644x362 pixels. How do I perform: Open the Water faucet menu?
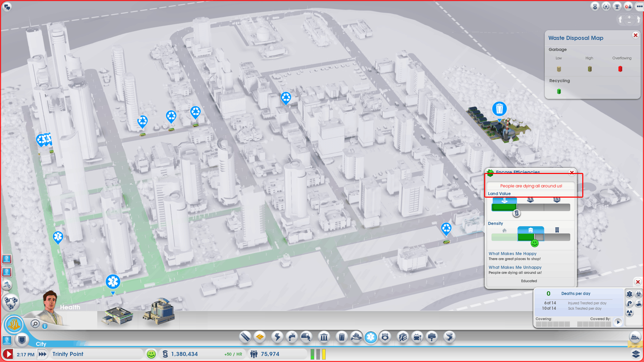(292, 337)
